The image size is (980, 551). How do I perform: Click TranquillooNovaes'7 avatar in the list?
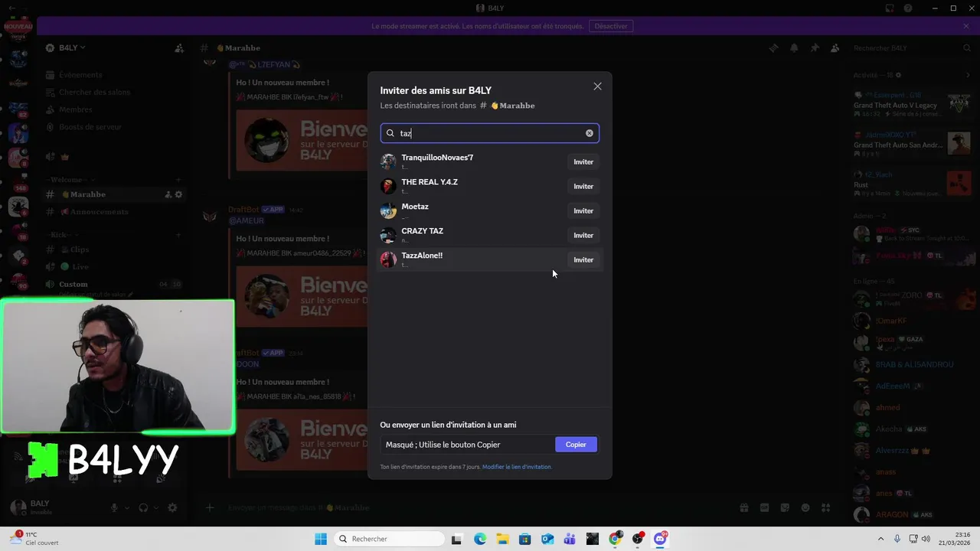[x=388, y=161]
